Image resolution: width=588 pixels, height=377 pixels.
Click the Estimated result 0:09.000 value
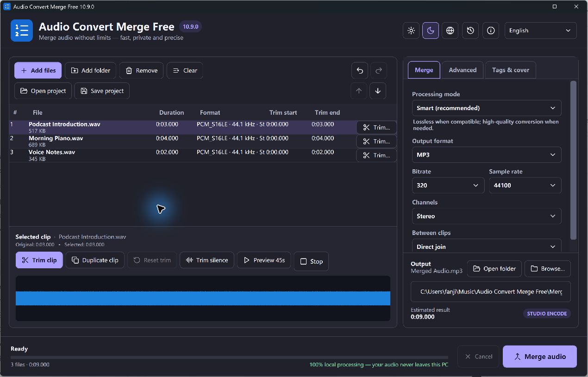[x=423, y=317]
